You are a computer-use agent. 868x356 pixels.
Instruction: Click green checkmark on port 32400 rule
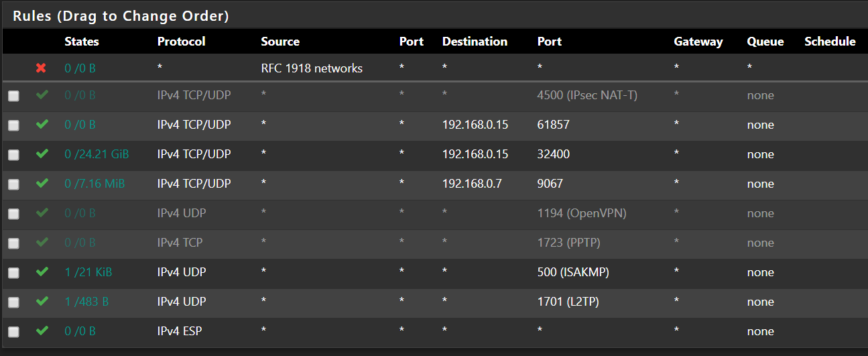42,154
